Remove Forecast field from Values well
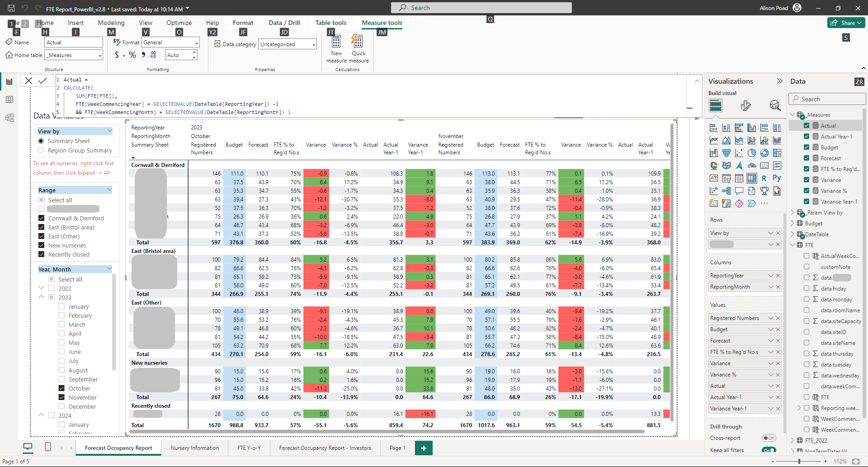This screenshot has width=868, height=467. [778, 341]
